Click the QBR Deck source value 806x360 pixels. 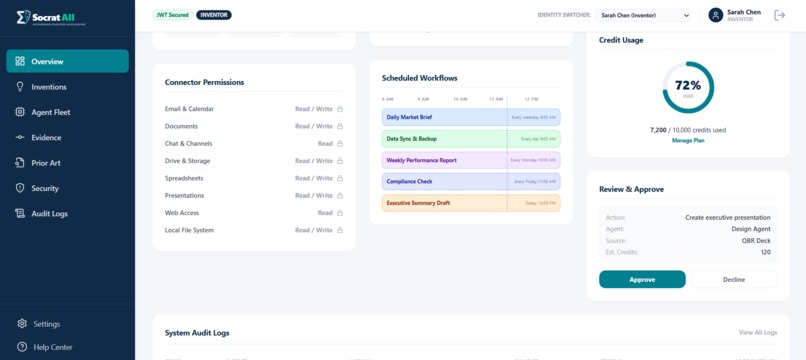[756, 241]
